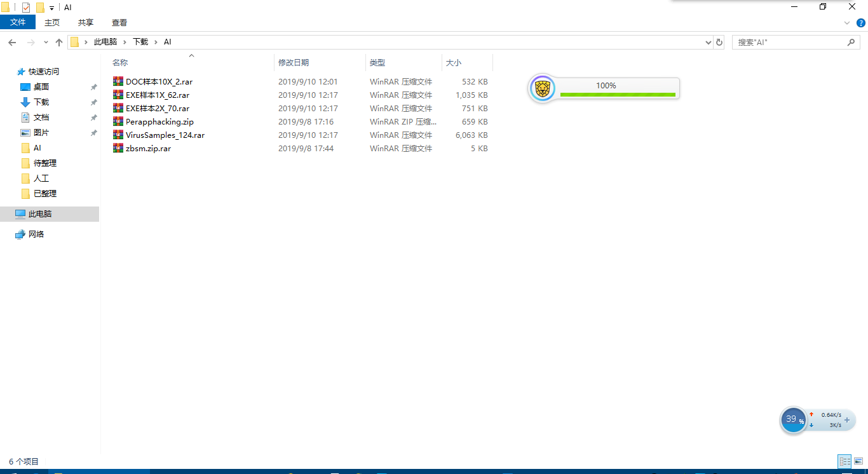
Task: Click the 2019/9/8 17:44 date cell
Action: [306, 149]
